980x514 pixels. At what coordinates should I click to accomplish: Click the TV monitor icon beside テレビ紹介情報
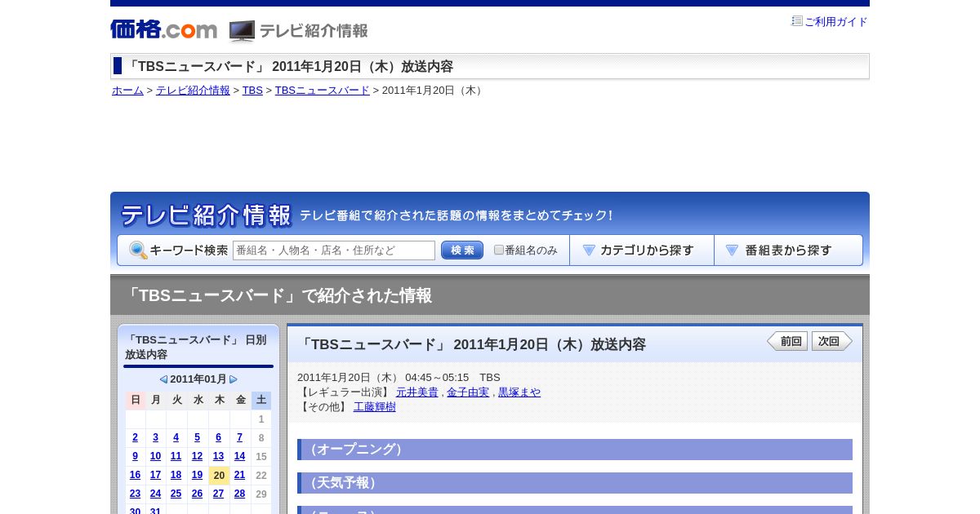pyautogui.click(x=242, y=31)
